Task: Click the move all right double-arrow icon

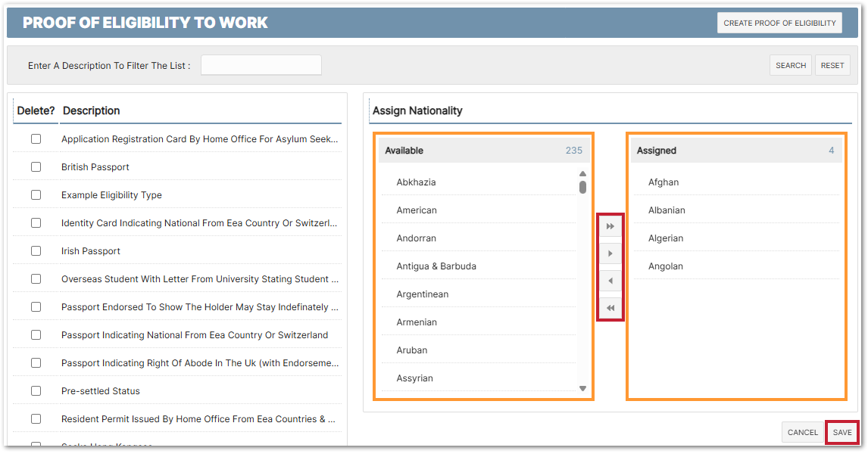Action: [x=610, y=226]
